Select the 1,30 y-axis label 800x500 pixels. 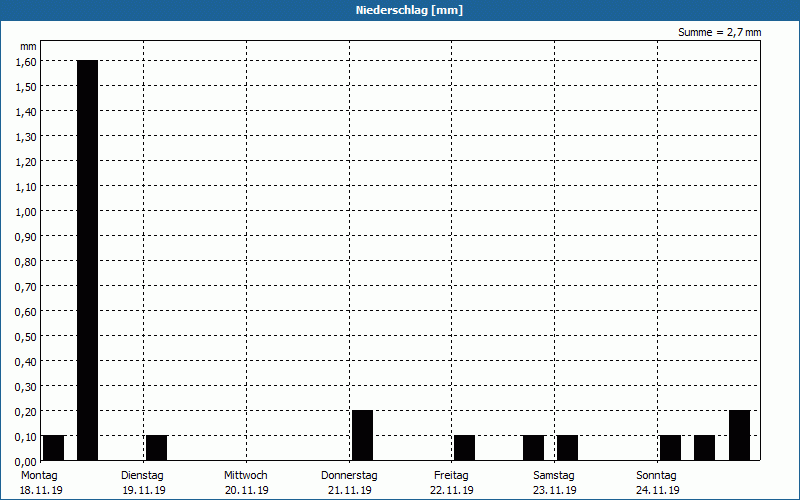pos(26,137)
